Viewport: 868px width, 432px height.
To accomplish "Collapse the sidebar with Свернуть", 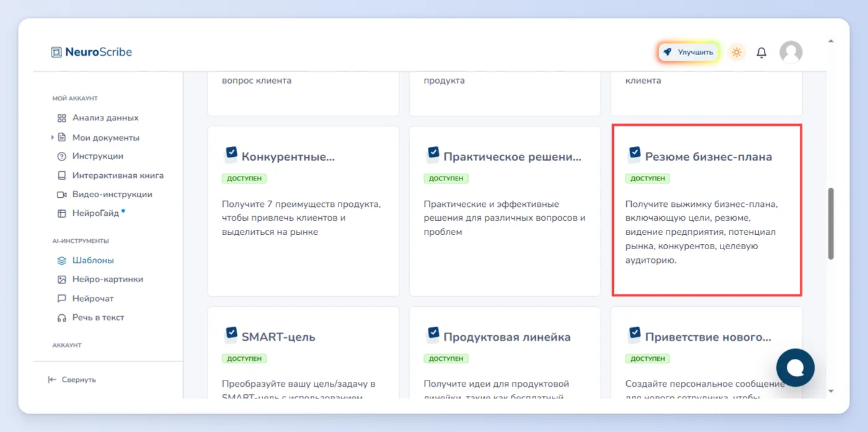I will (73, 379).
